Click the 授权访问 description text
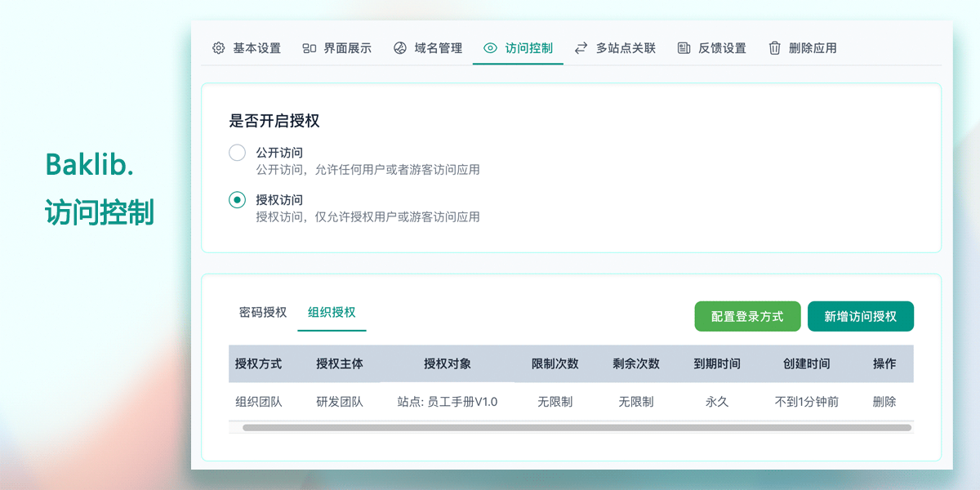This screenshot has width=980, height=490. coord(367,217)
